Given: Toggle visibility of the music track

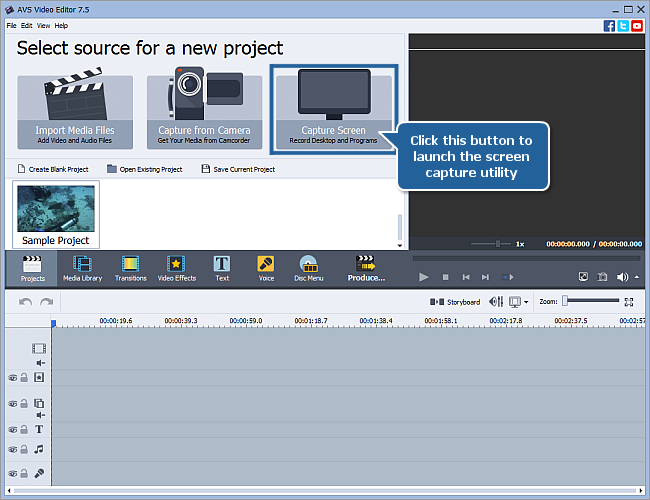Looking at the screenshot, I should click(13, 449).
